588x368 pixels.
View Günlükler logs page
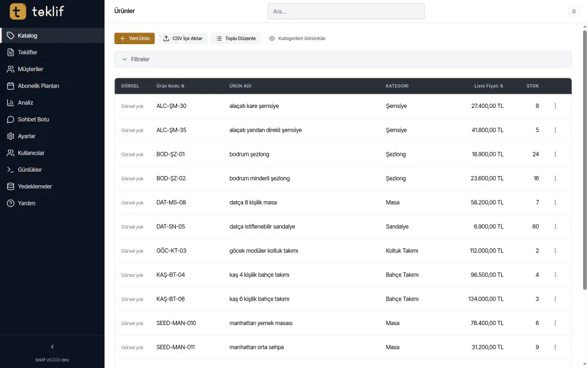tap(52, 170)
